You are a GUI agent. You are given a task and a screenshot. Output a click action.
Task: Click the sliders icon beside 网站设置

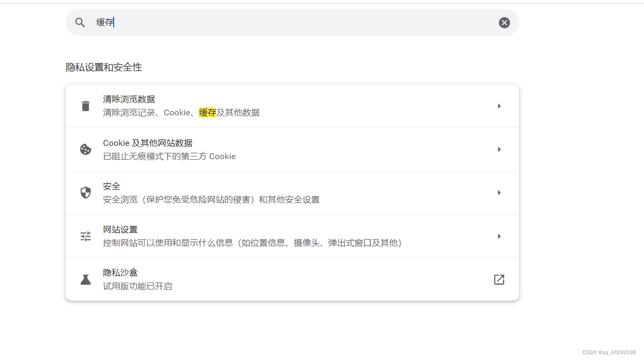pos(85,236)
